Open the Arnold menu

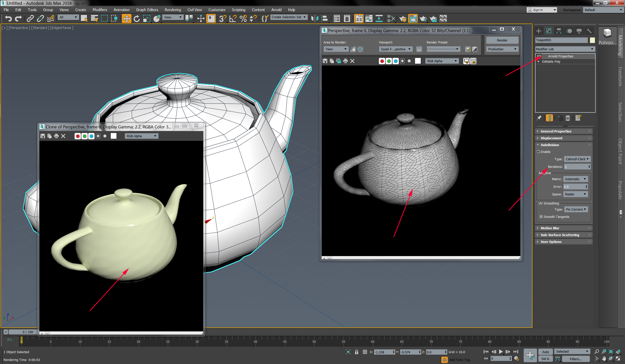click(276, 10)
